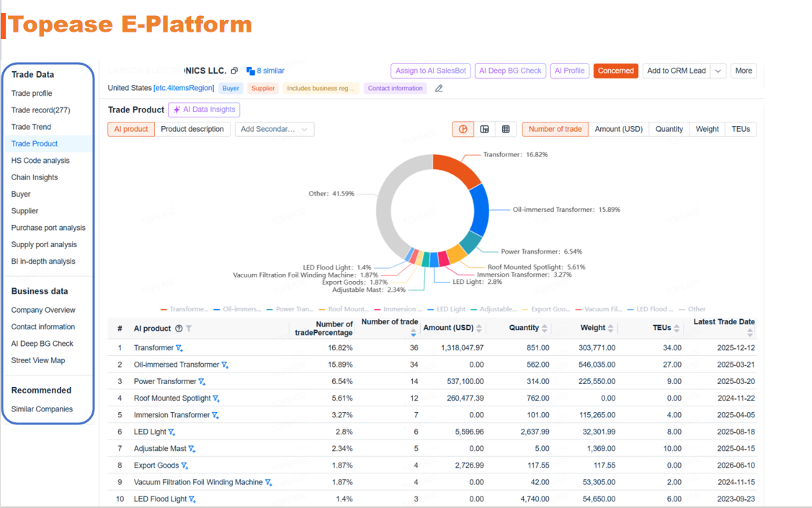The image size is (812, 508).
Task: Click filter icon next to Transformer row
Action: click(179, 348)
